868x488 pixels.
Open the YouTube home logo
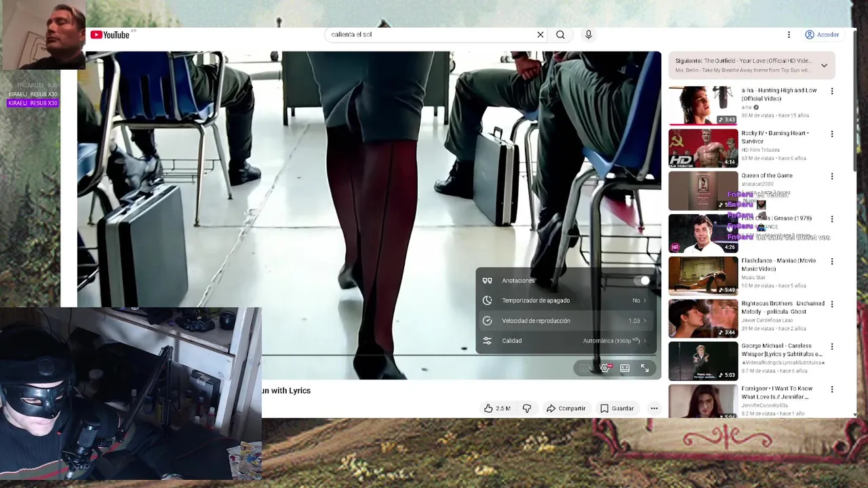(110, 35)
